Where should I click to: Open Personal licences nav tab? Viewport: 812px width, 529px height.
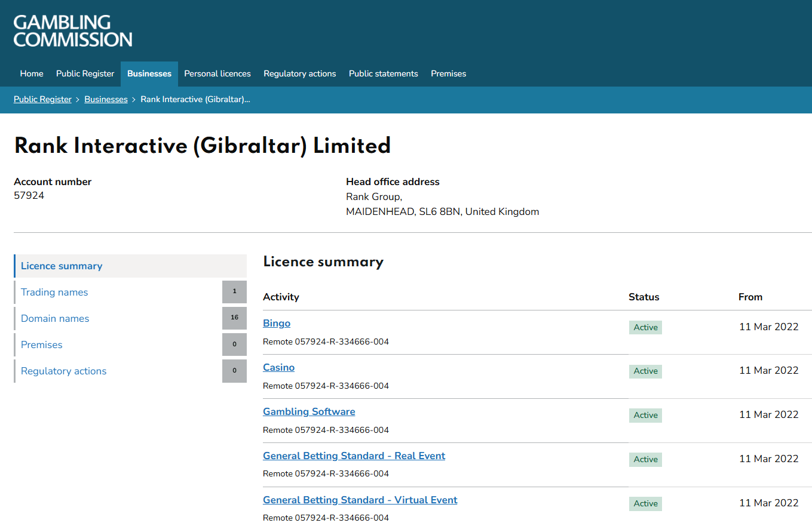(x=217, y=73)
